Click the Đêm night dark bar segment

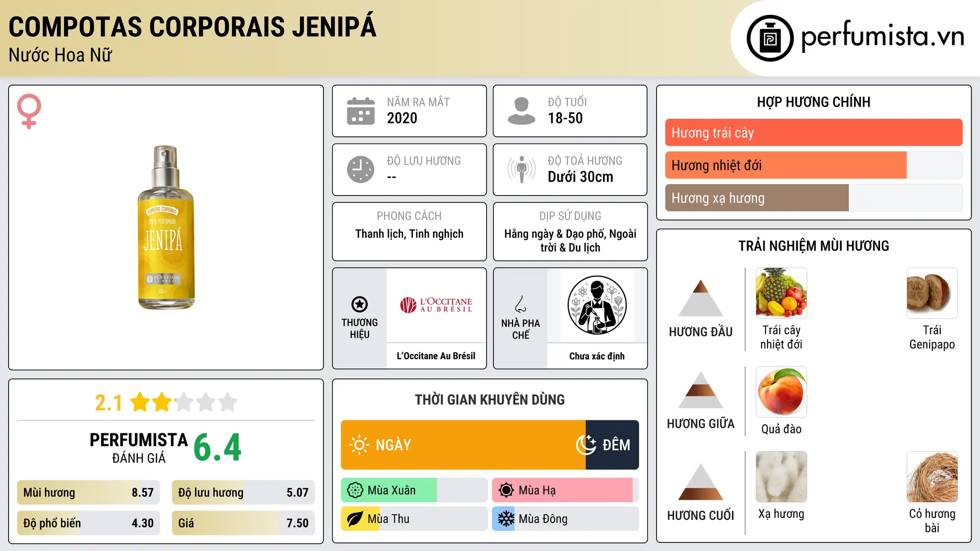tap(612, 445)
